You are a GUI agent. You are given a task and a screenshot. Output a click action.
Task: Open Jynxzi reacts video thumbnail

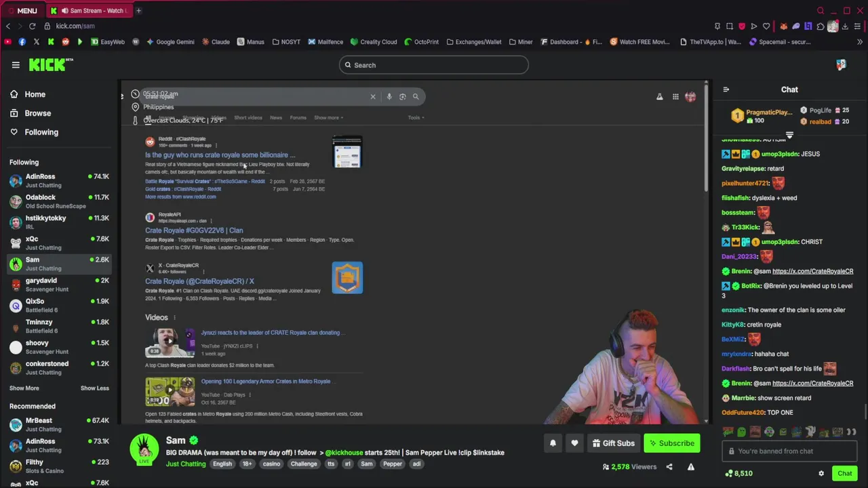pos(170,343)
